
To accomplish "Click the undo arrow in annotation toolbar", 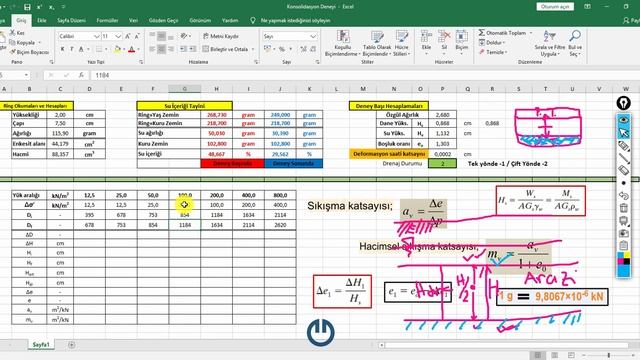I will [623, 196].
